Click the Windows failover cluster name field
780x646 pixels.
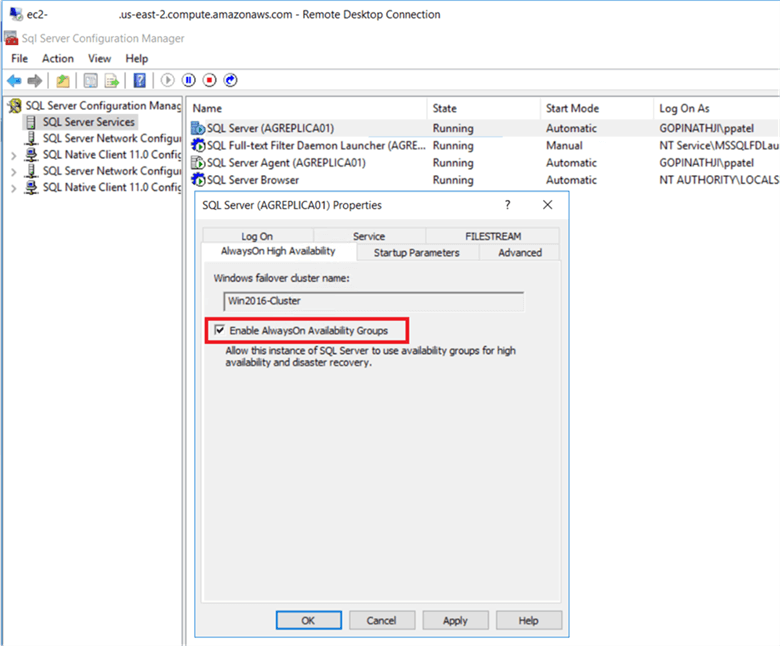[x=374, y=301]
